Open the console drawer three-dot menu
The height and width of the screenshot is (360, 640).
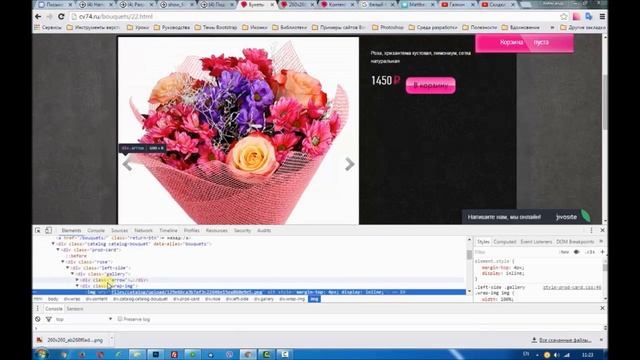(x=37, y=309)
